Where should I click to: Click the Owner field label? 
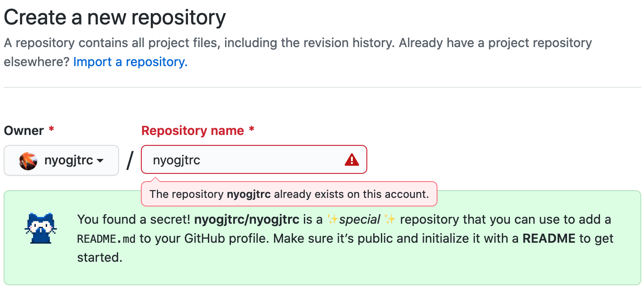click(24, 130)
